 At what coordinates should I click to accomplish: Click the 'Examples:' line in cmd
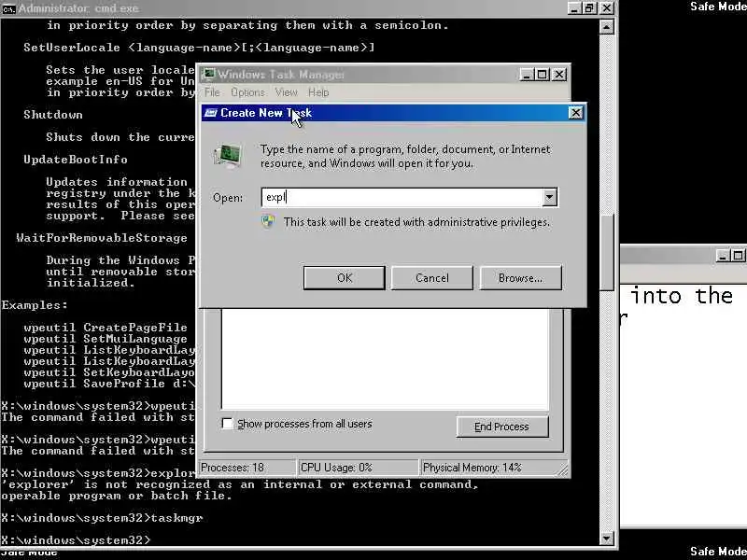(x=35, y=305)
